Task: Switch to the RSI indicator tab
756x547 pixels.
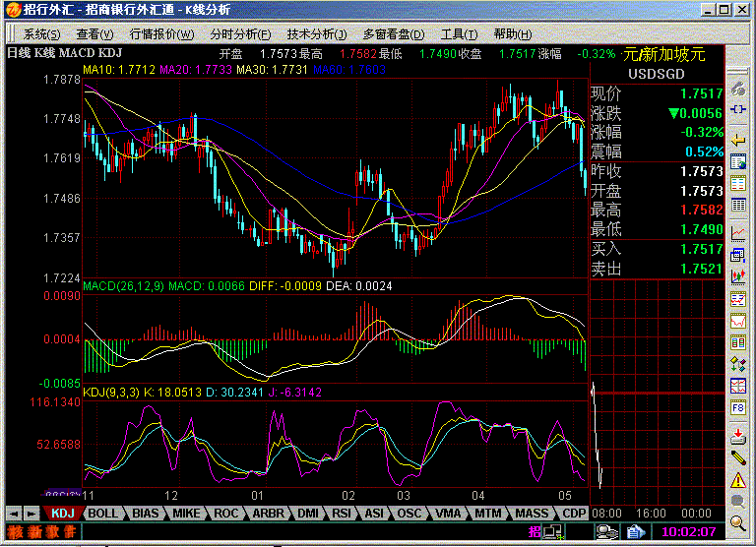Action: point(342,514)
